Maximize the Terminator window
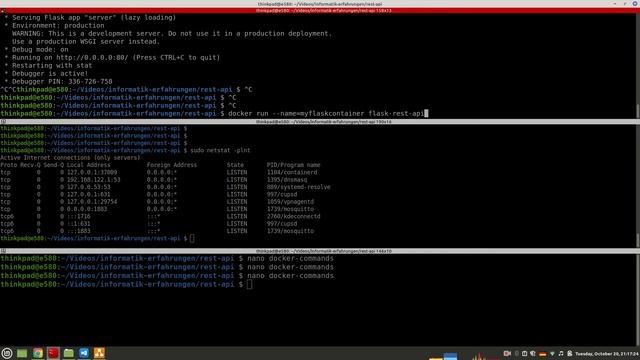This screenshot has height=360, width=640. click(625, 4)
